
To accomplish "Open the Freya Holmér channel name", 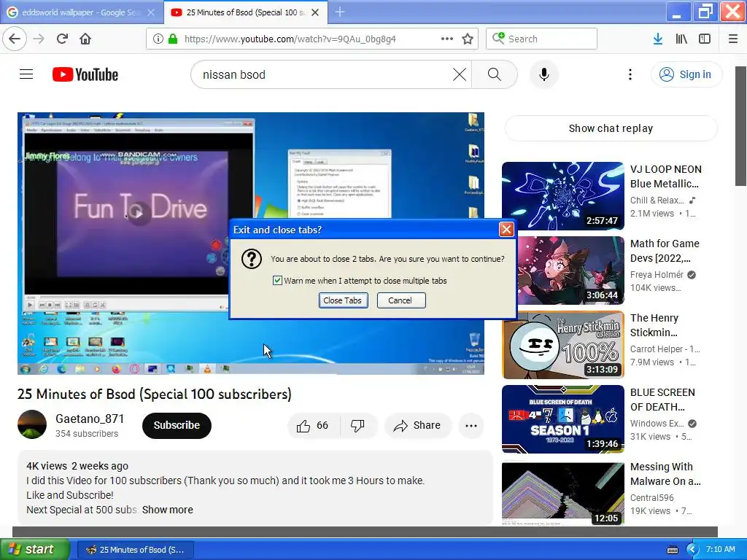I will [657, 274].
